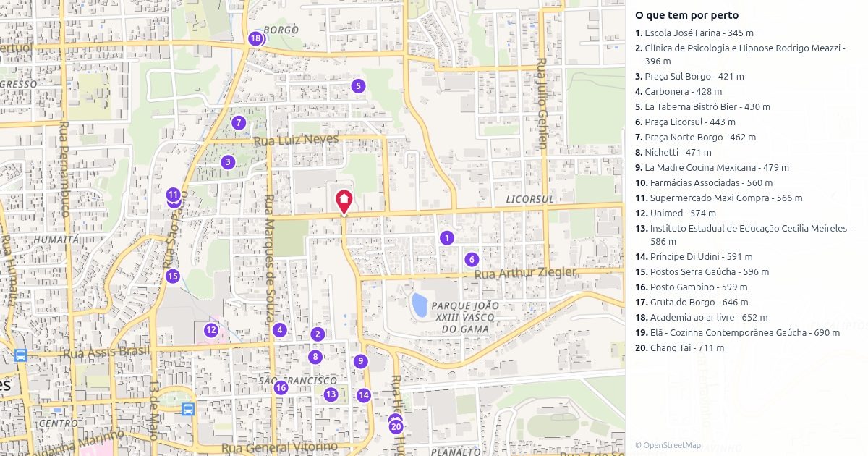Screen dimensions: 868x456
Task: Click Clínica de Psicologia e Hipnose Rodrigo Meazzi entry
Action: tap(739, 54)
